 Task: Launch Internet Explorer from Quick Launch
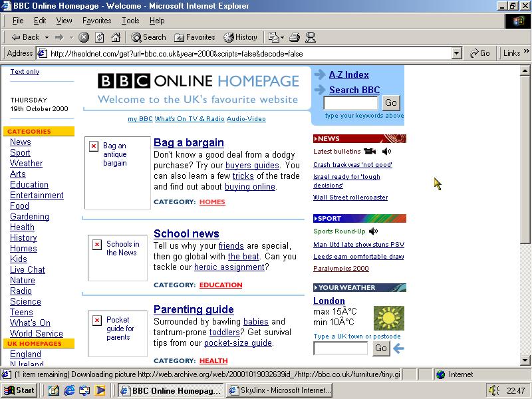[x=69, y=390]
